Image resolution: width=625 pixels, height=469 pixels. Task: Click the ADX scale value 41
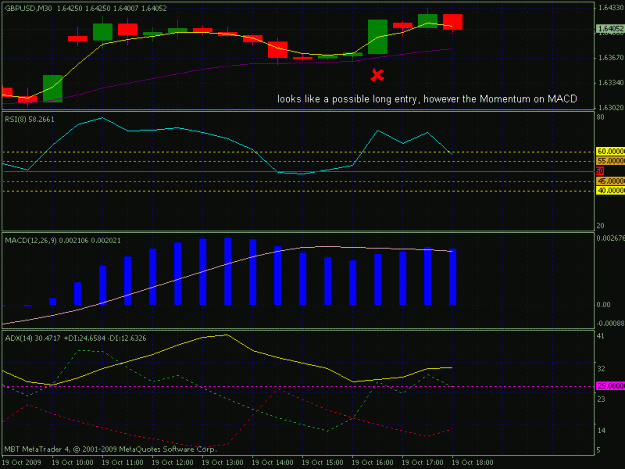click(x=600, y=336)
